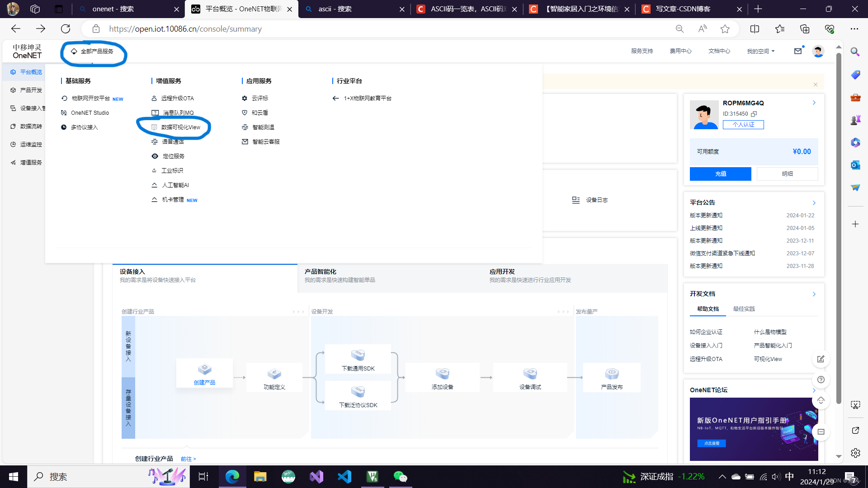Copy the user ID 315450
The height and width of the screenshot is (488, 868).
tap(754, 114)
